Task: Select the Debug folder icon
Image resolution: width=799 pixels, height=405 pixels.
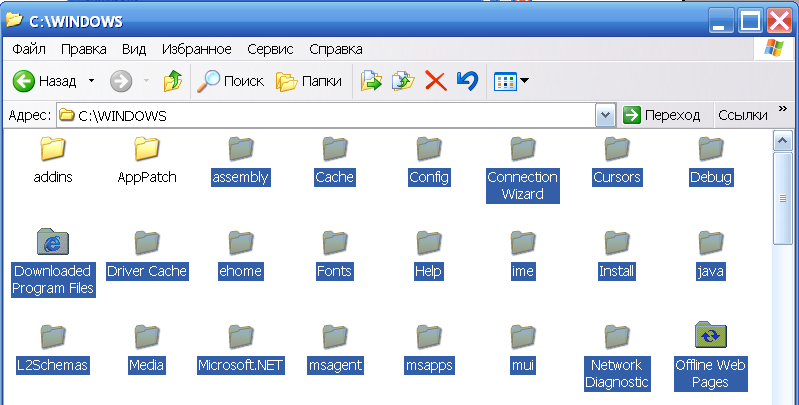Action: point(711,149)
